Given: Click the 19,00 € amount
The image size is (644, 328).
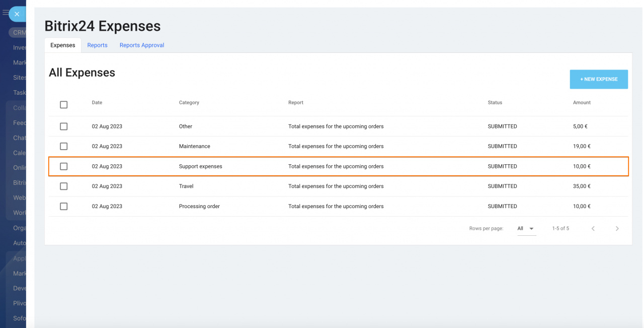Looking at the screenshot, I should tap(582, 146).
